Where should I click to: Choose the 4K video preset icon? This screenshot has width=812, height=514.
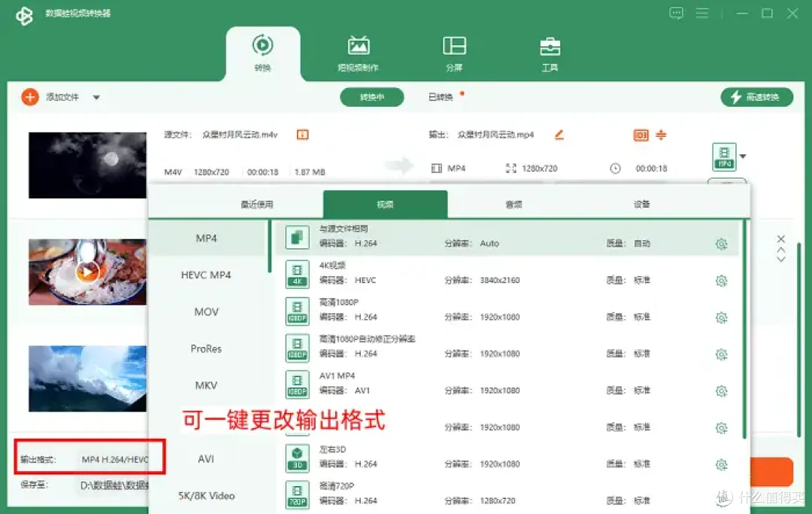[297, 274]
